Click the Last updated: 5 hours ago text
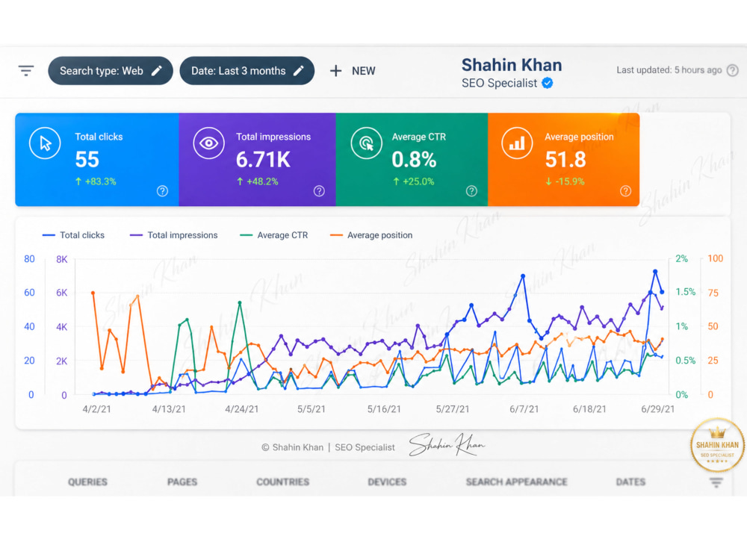The image size is (747, 560). (669, 70)
